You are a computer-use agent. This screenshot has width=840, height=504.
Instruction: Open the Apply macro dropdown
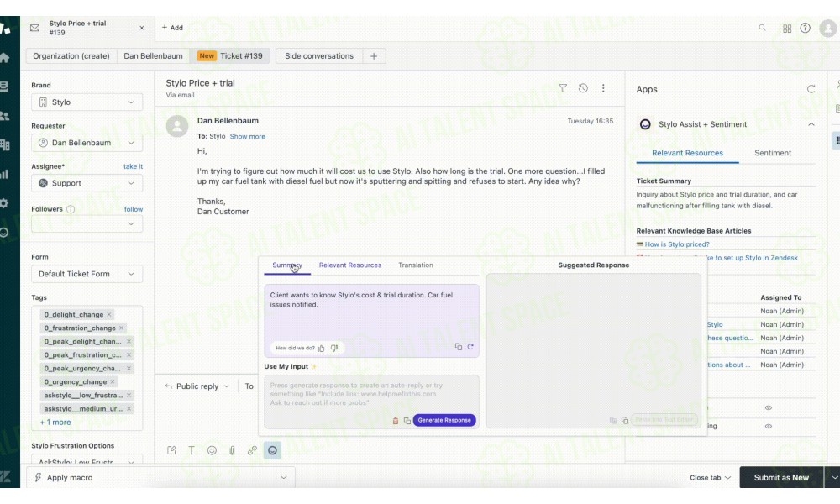(160, 478)
